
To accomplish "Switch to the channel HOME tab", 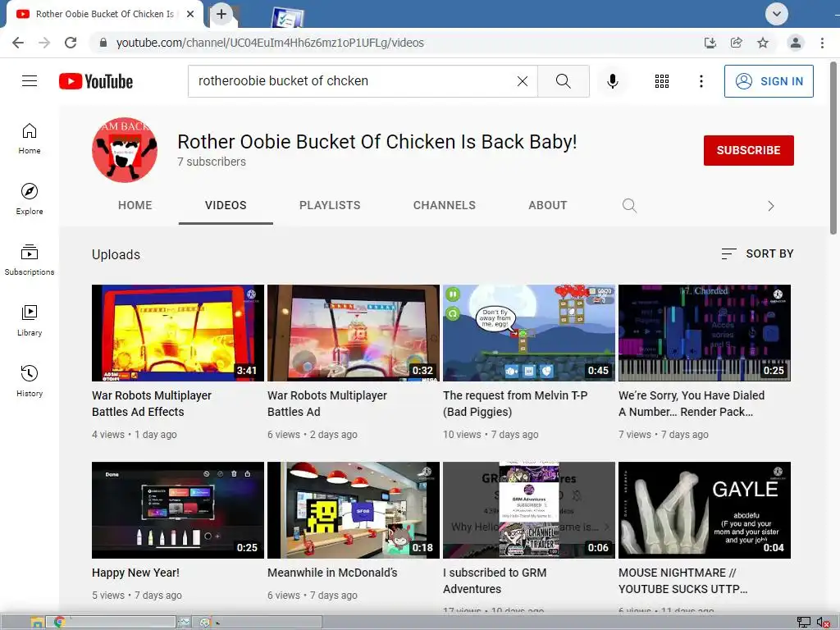I will pos(135,205).
